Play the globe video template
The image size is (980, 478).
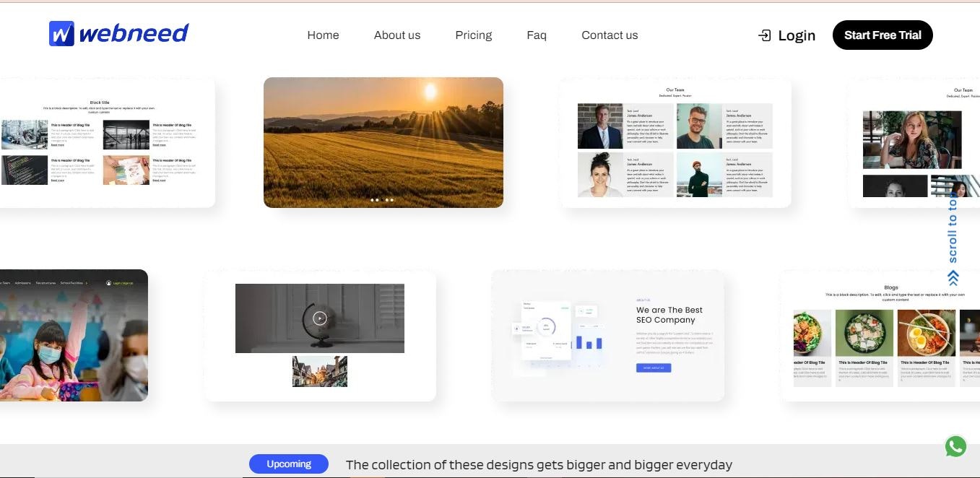320,318
